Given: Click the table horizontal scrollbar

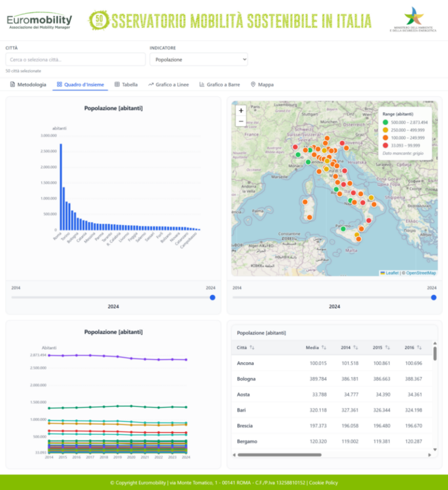Looking at the screenshot, I should click(x=279, y=455).
